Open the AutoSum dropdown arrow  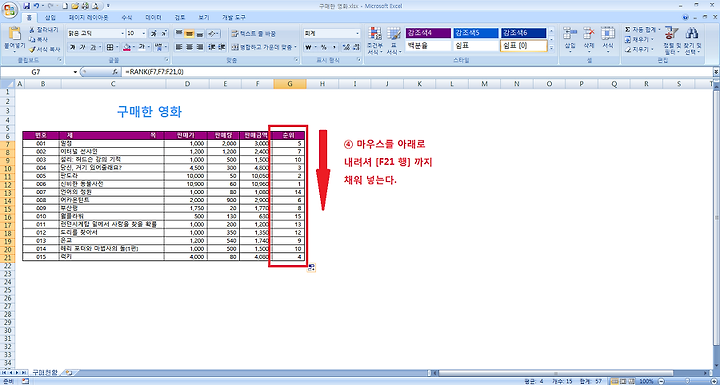pyautogui.click(x=659, y=29)
